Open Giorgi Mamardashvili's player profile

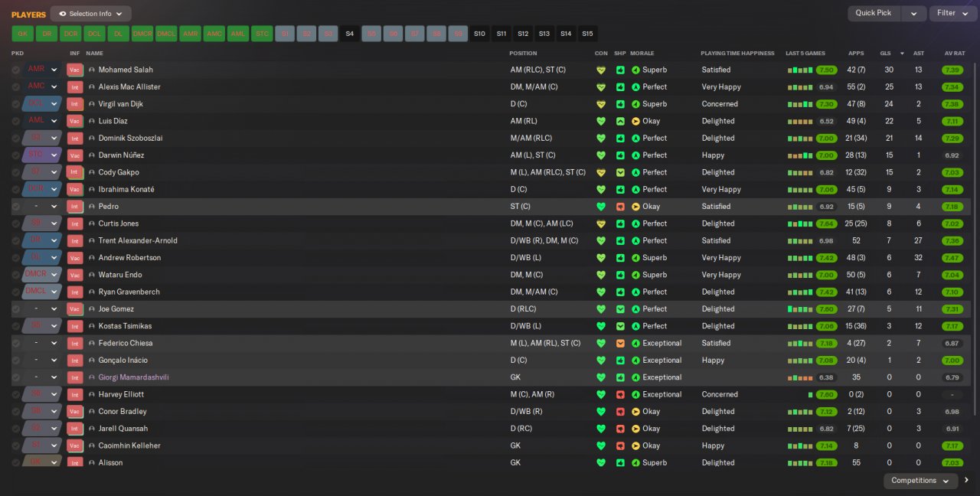(x=133, y=377)
